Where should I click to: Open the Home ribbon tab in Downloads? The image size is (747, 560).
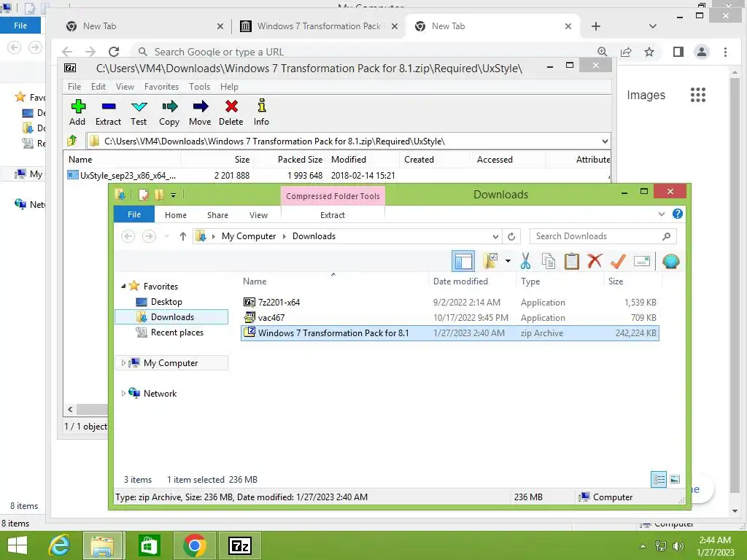175,215
